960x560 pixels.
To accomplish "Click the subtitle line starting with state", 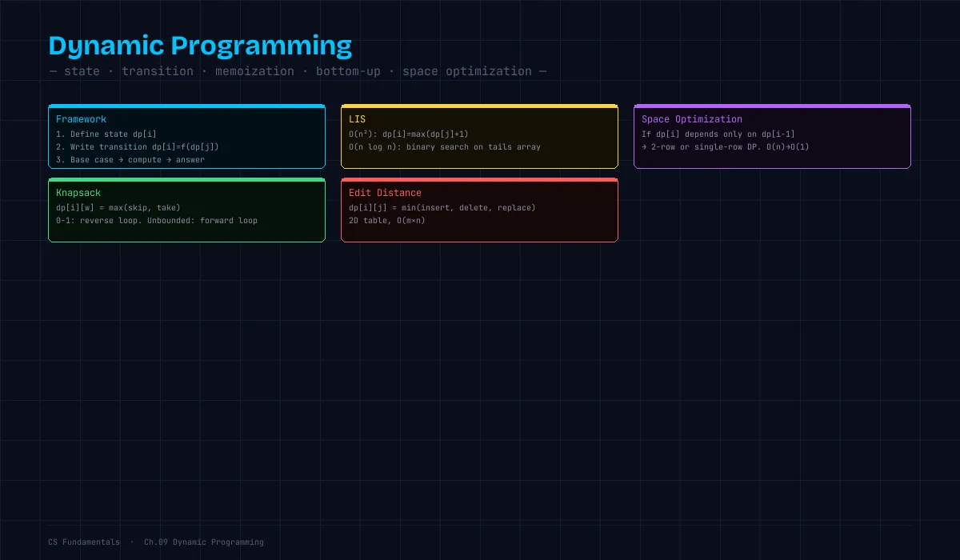I will click(x=298, y=71).
